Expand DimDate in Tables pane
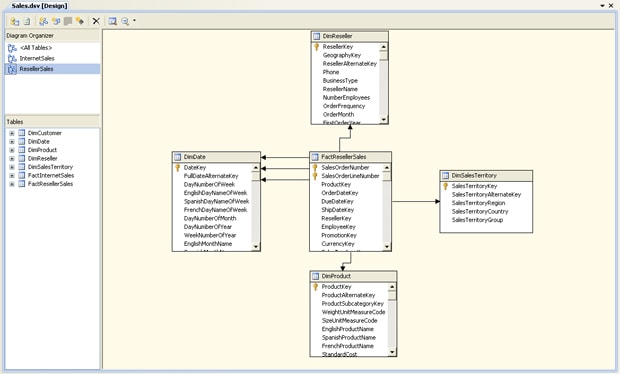The image size is (620, 374). (x=12, y=142)
